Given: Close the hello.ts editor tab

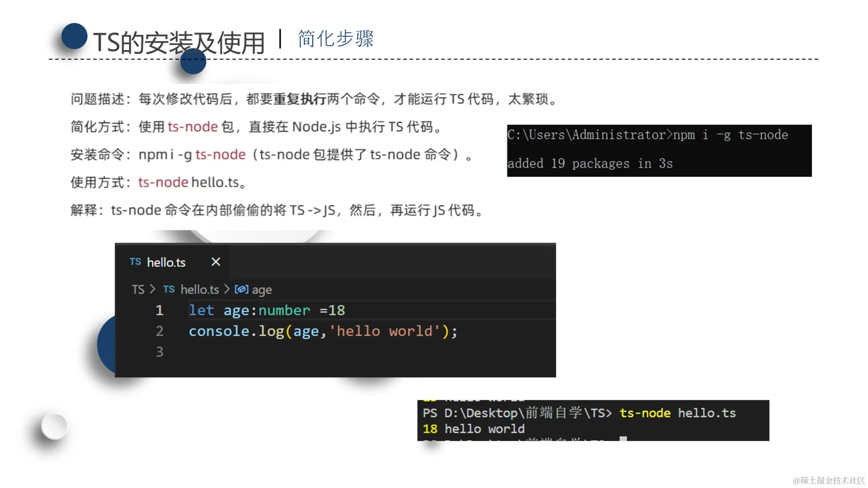Looking at the screenshot, I should point(216,262).
